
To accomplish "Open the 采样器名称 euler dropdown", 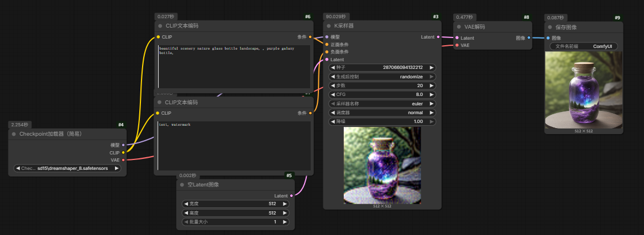I will [383, 104].
